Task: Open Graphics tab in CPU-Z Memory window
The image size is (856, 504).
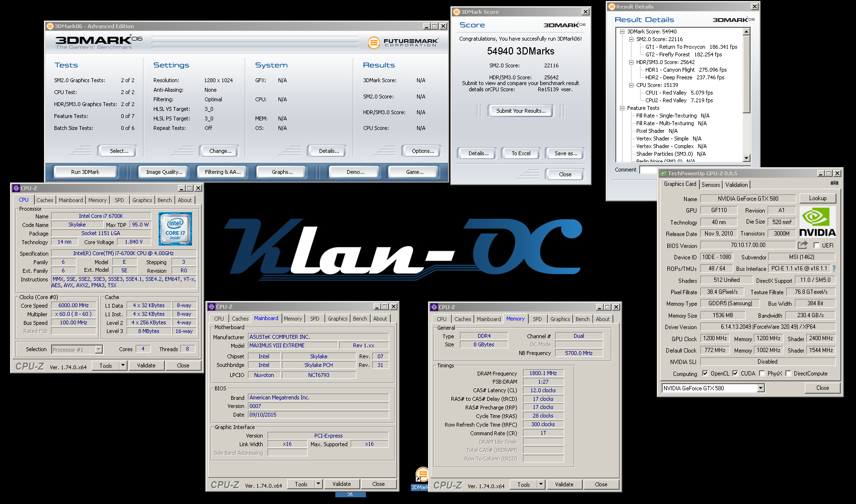Action: click(560, 319)
